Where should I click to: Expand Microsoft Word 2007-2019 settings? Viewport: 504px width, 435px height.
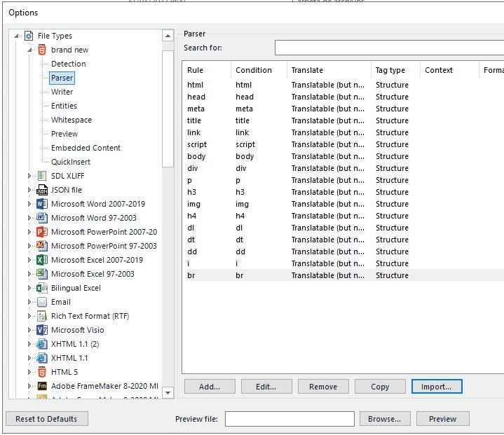[x=29, y=204]
